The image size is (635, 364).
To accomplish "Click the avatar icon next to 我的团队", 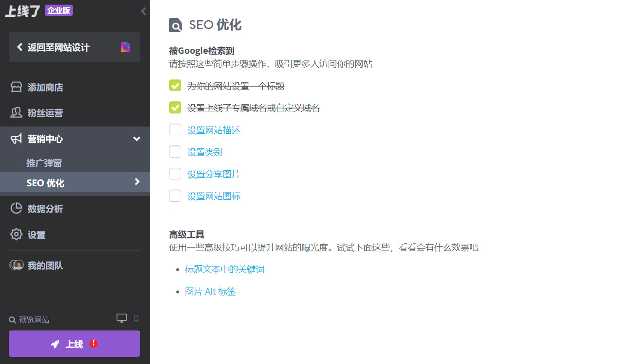I will click(x=16, y=265).
